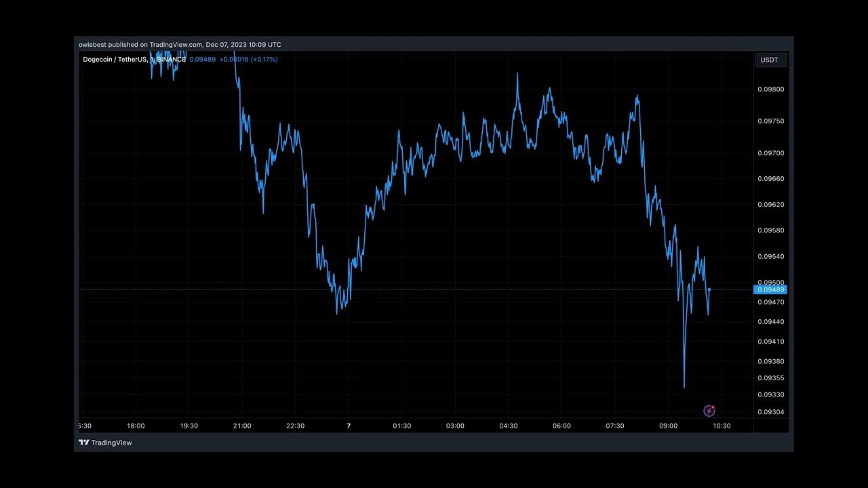868x488 pixels.
Task: Click the purple lightning bolt event icon
Action: [709, 411]
